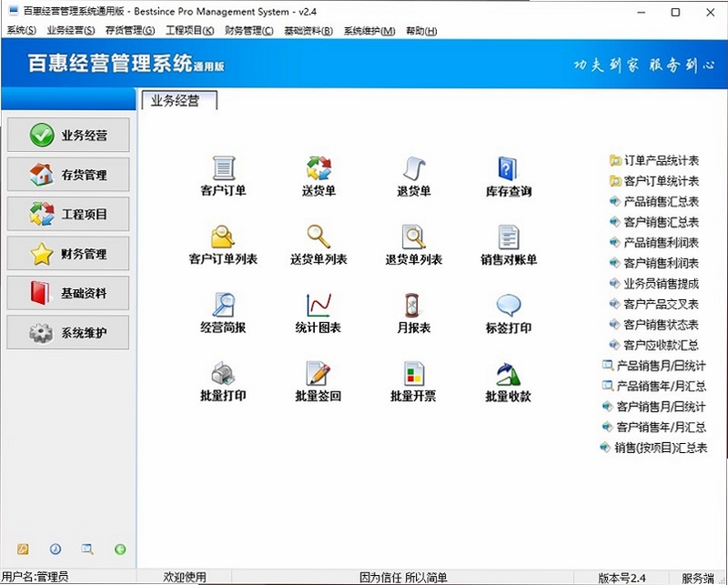The height and width of the screenshot is (585, 728).
Task: Select 业务经营 sidebar button
Action: [x=68, y=135]
